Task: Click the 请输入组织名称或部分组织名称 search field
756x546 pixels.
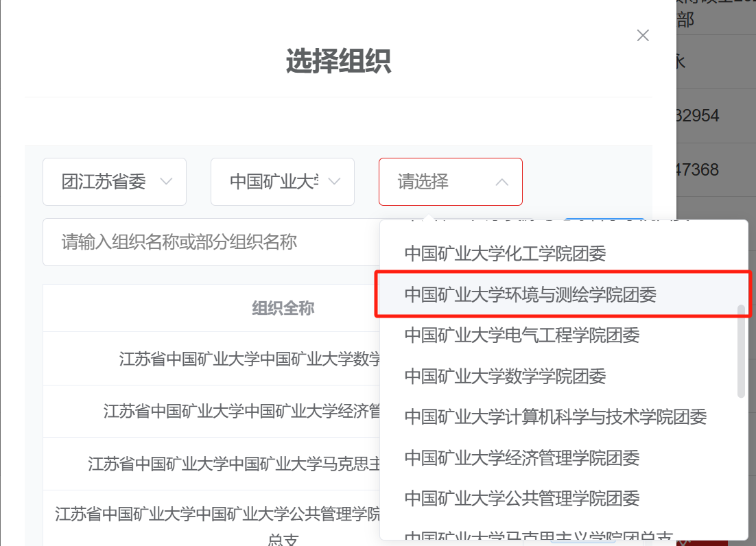Action: (x=212, y=242)
